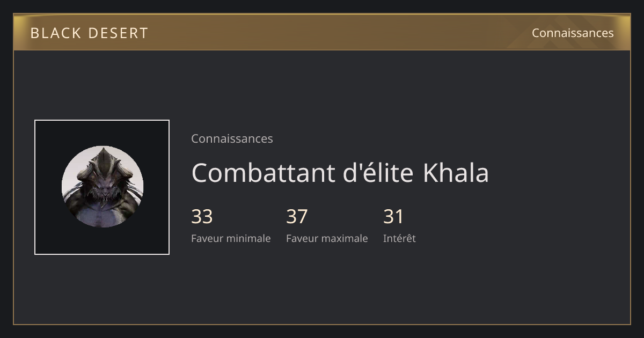This screenshot has width=644, height=338.
Task: Click the Combattant d'élite Khala heading
Action: [x=340, y=173]
